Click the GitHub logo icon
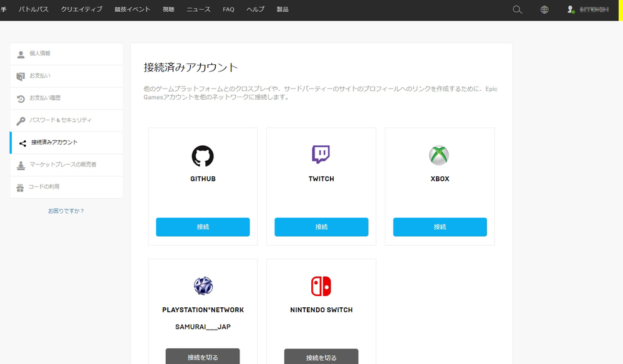The height and width of the screenshot is (364, 623). [x=203, y=156]
